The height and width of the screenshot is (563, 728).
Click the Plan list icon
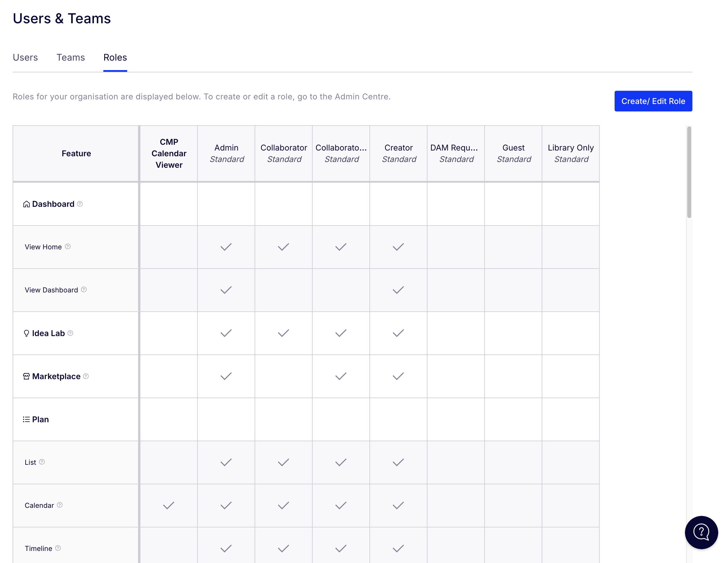click(x=26, y=419)
